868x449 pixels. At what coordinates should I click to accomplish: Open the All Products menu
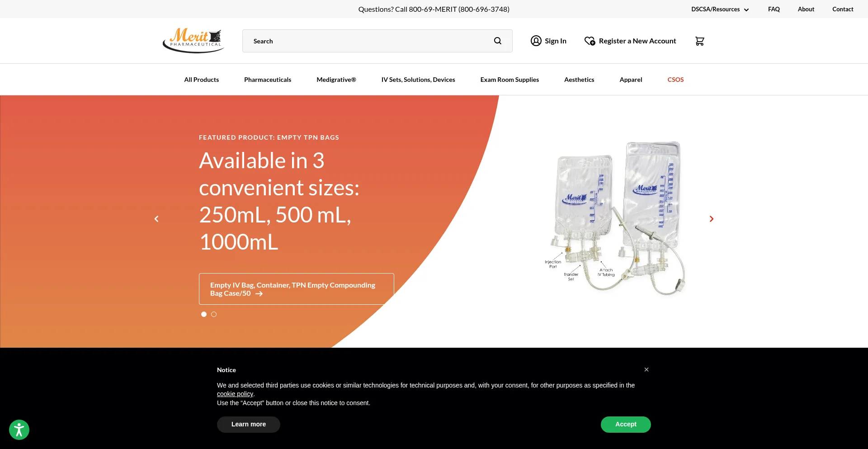[201, 80]
